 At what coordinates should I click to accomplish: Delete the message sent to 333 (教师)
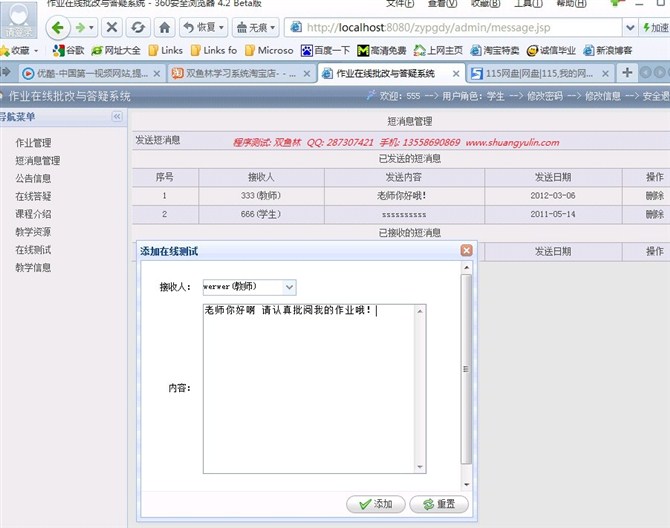(x=655, y=196)
